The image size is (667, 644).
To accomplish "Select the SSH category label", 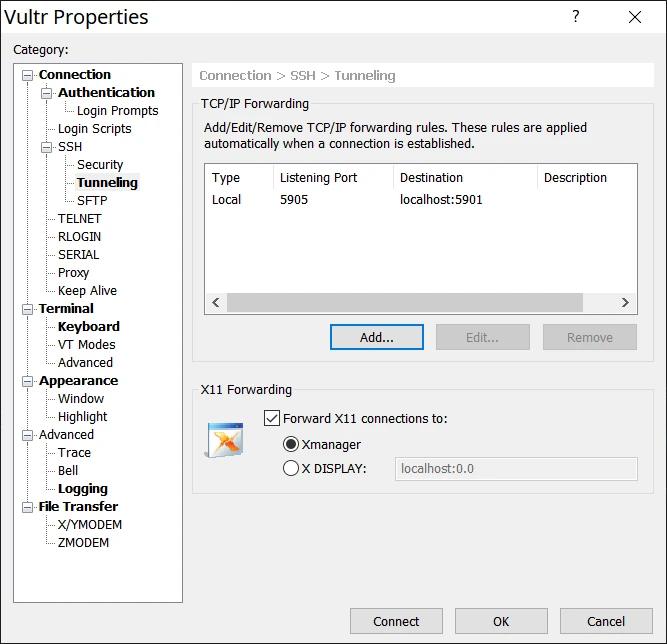I will (x=70, y=147).
